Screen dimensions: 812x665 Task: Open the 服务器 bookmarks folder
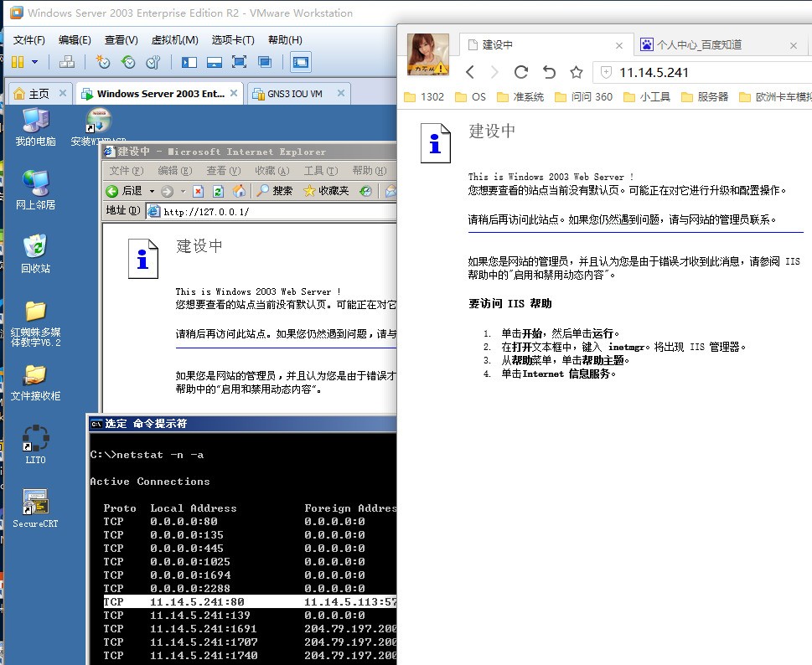click(705, 97)
